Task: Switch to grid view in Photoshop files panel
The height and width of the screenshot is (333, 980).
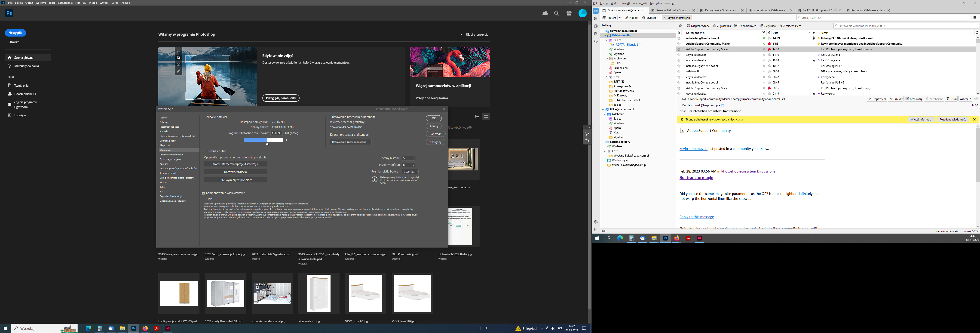Action: coord(486,117)
